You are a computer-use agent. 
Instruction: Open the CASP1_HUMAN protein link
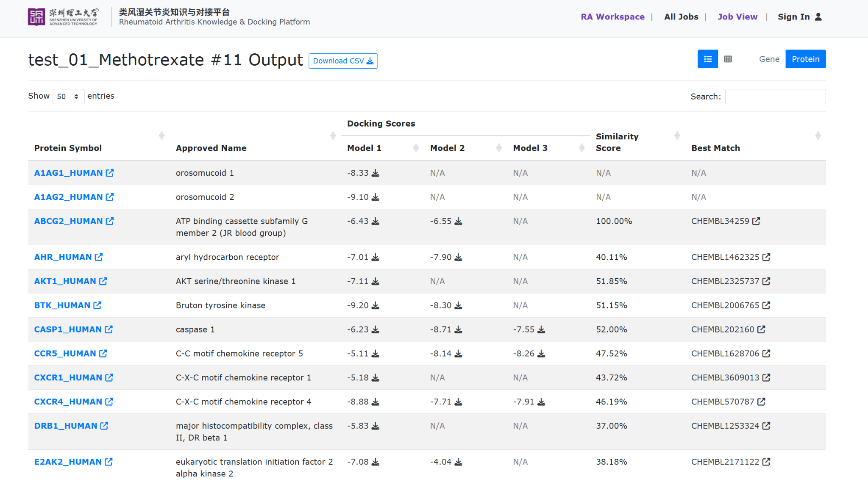[x=73, y=330]
